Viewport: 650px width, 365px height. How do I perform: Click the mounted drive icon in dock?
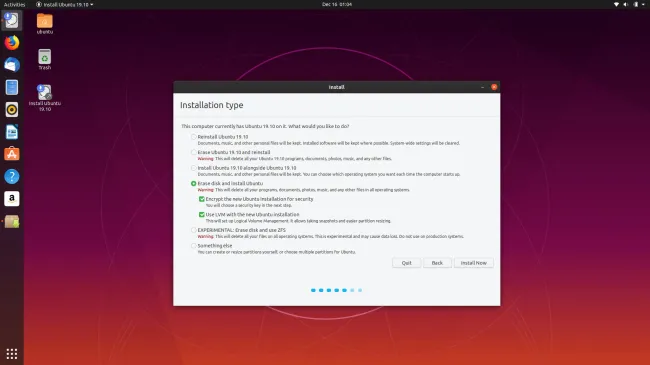point(12,221)
